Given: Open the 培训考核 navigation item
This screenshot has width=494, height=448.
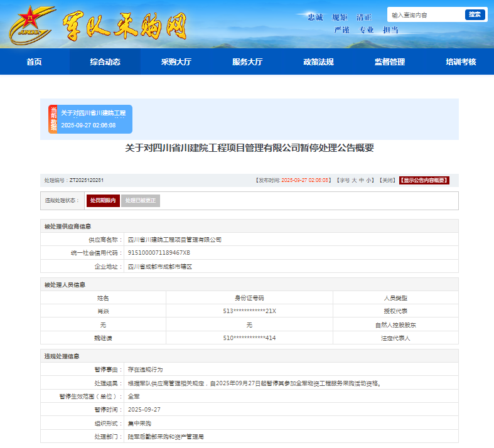Looking at the screenshot, I should (461, 62).
